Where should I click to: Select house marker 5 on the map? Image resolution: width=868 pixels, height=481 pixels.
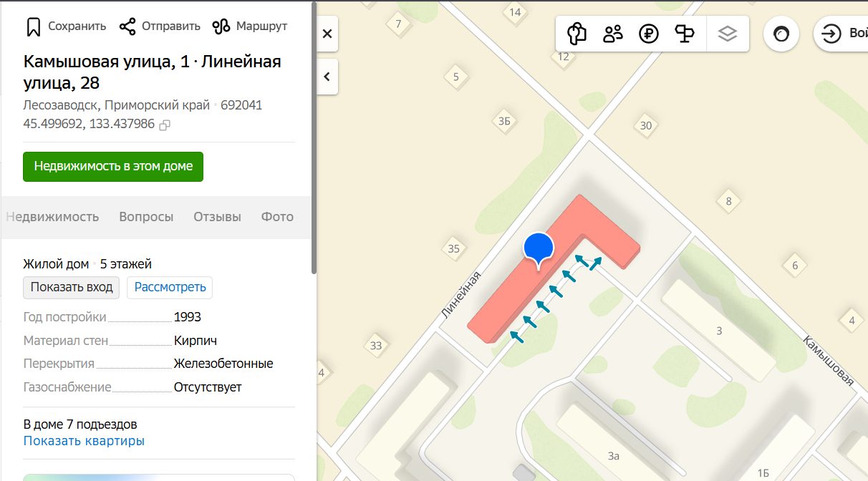pyautogui.click(x=455, y=77)
